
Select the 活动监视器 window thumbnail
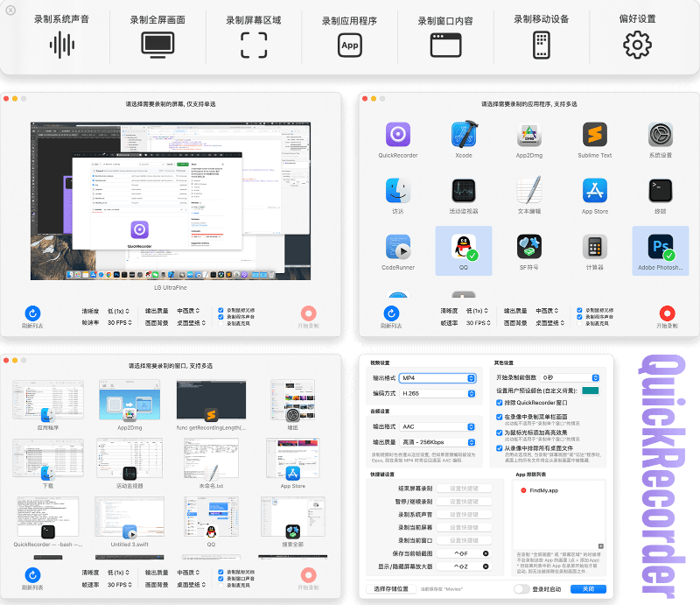129,460
